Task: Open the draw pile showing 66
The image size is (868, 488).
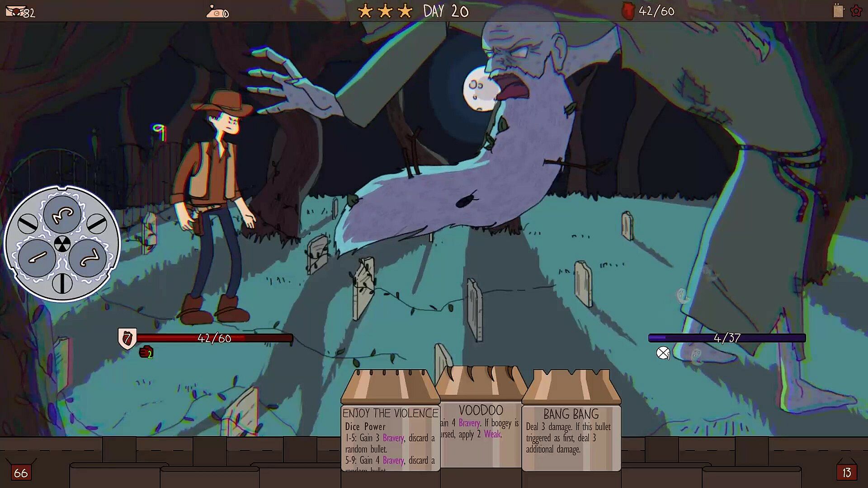Action: pyautogui.click(x=21, y=473)
